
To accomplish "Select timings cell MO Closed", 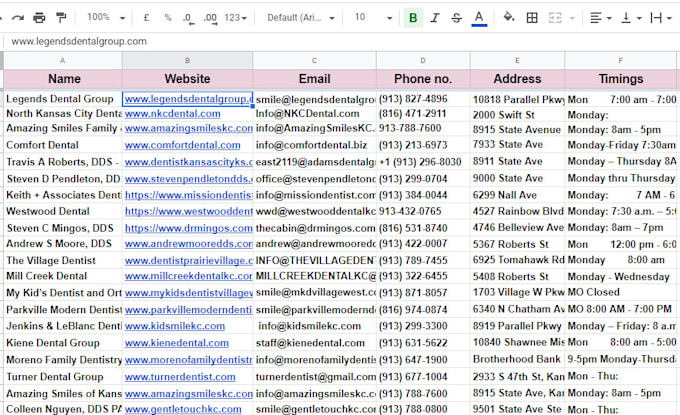I will [621, 292].
